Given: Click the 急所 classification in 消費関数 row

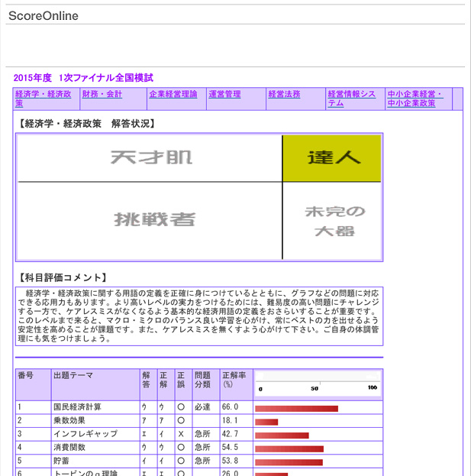Looking at the screenshot, I should click(x=202, y=448).
